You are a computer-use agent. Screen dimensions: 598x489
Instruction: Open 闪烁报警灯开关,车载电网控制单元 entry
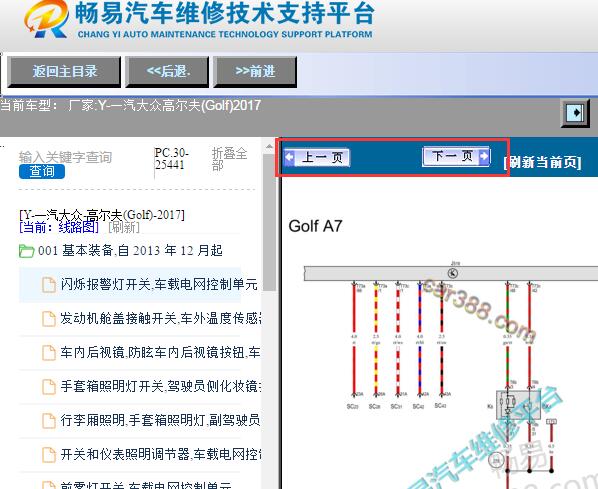pos(159,284)
